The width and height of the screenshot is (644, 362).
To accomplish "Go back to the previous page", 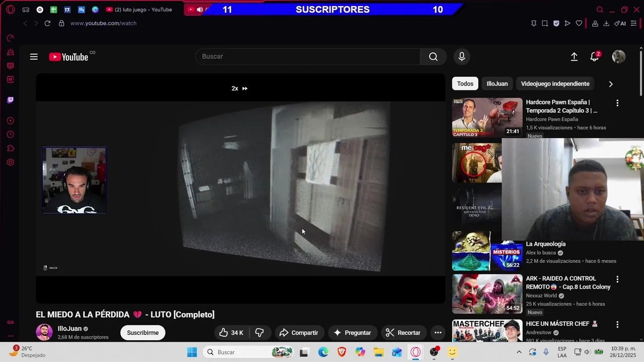I will coord(25,23).
